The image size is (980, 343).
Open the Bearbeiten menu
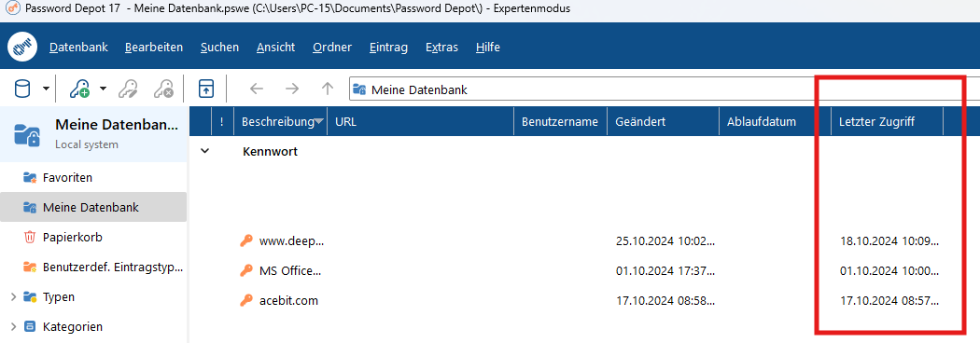click(154, 48)
